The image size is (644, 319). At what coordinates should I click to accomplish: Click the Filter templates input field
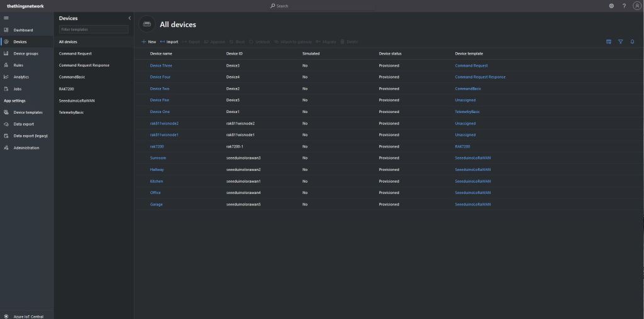(x=93, y=30)
